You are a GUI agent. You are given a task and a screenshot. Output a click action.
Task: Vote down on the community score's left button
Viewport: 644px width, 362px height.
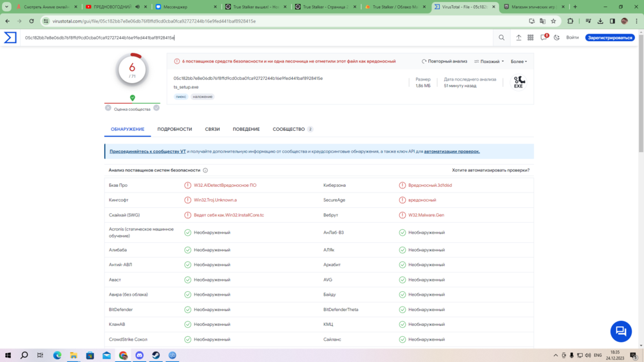108,108
